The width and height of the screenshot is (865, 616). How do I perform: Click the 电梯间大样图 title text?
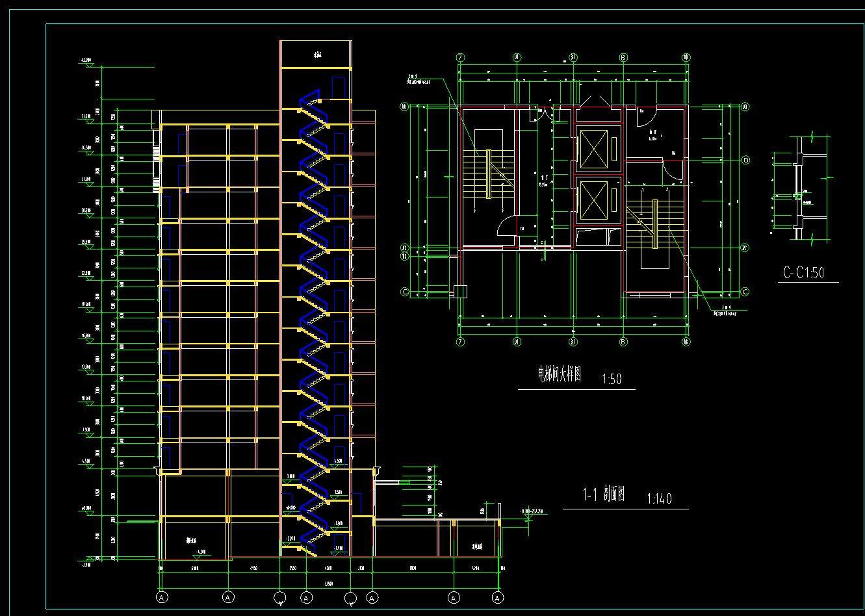pos(558,375)
